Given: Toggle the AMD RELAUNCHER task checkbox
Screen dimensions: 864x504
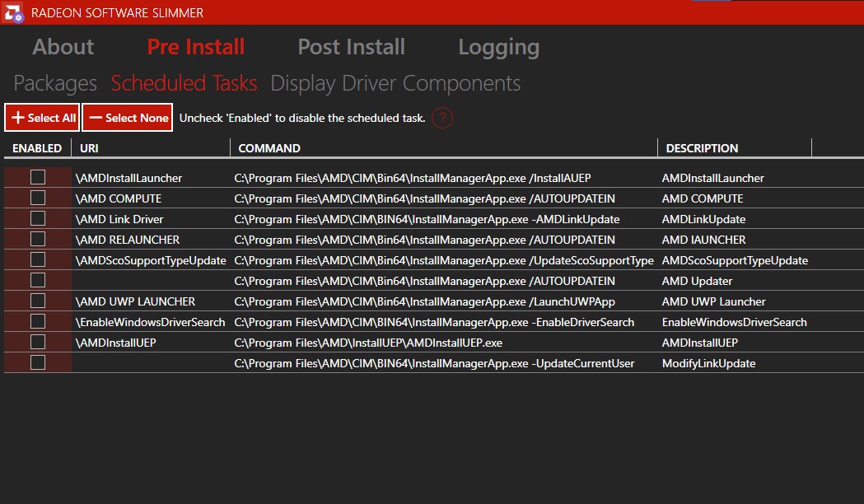Looking at the screenshot, I should (x=38, y=239).
